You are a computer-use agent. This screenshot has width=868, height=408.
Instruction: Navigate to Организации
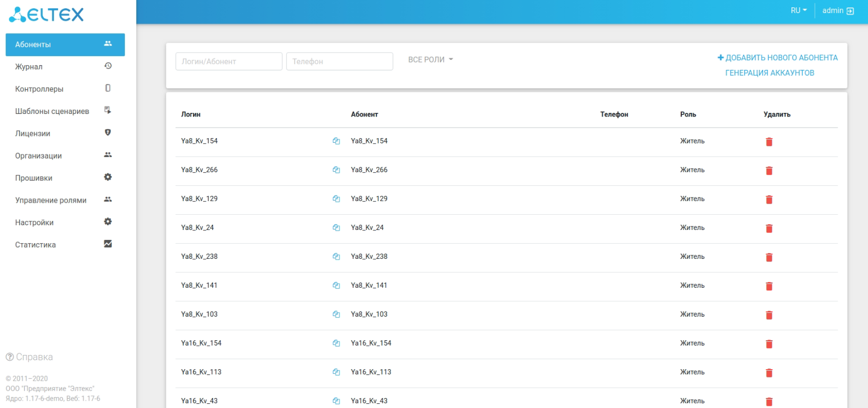click(65, 155)
